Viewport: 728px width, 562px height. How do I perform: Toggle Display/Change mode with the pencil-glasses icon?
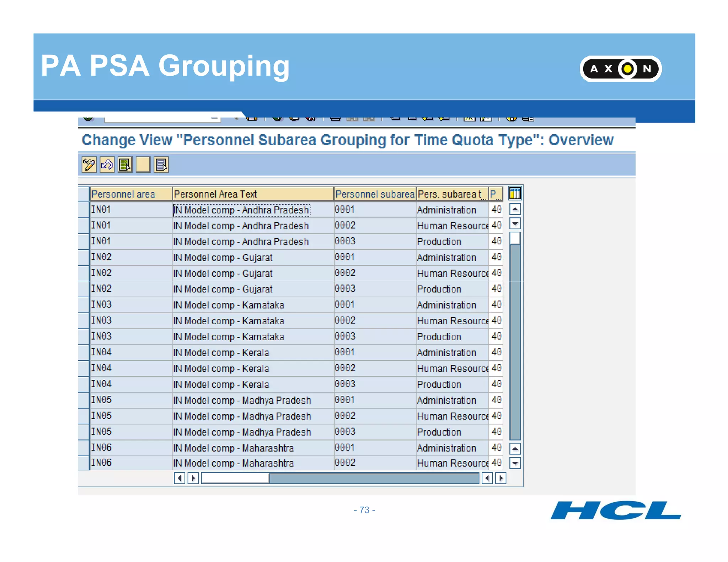pos(89,165)
